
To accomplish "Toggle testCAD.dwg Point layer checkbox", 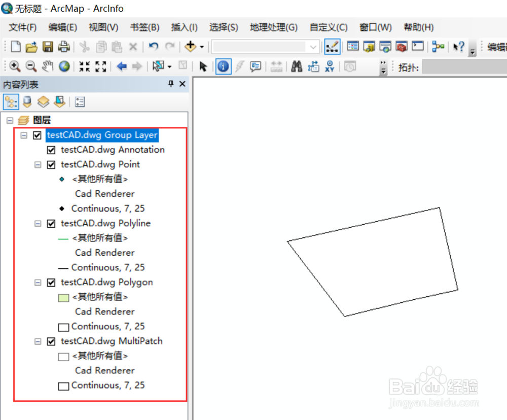I will click(x=51, y=165).
